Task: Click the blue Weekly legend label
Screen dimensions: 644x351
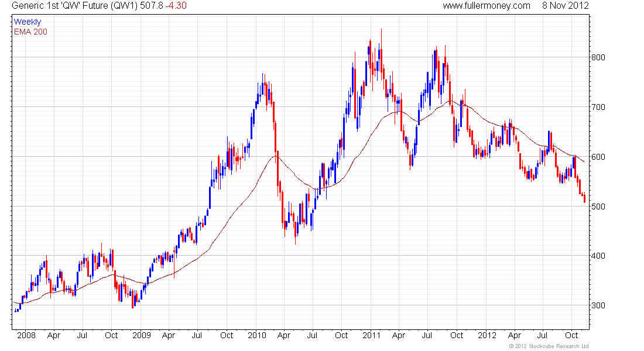Action: (28, 22)
